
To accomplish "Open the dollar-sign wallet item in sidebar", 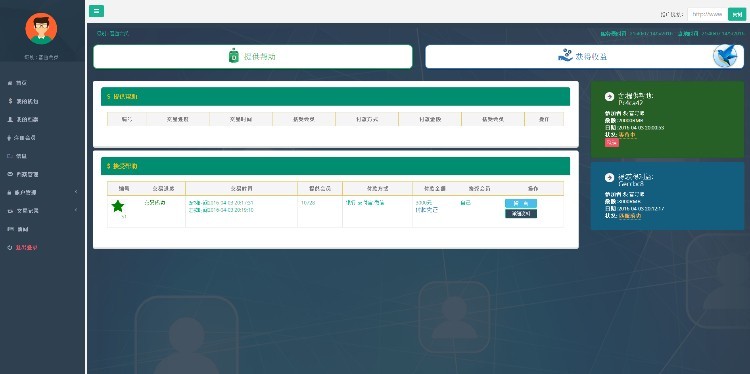I will click(23, 101).
